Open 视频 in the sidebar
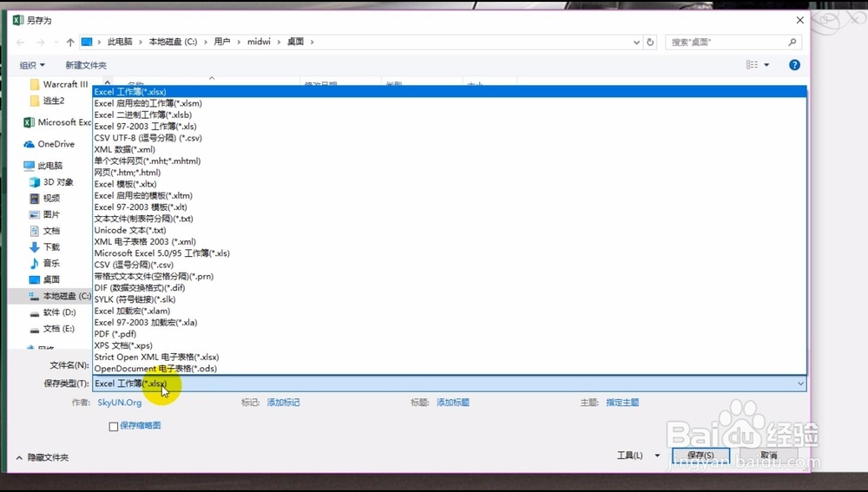 pyautogui.click(x=44, y=198)
